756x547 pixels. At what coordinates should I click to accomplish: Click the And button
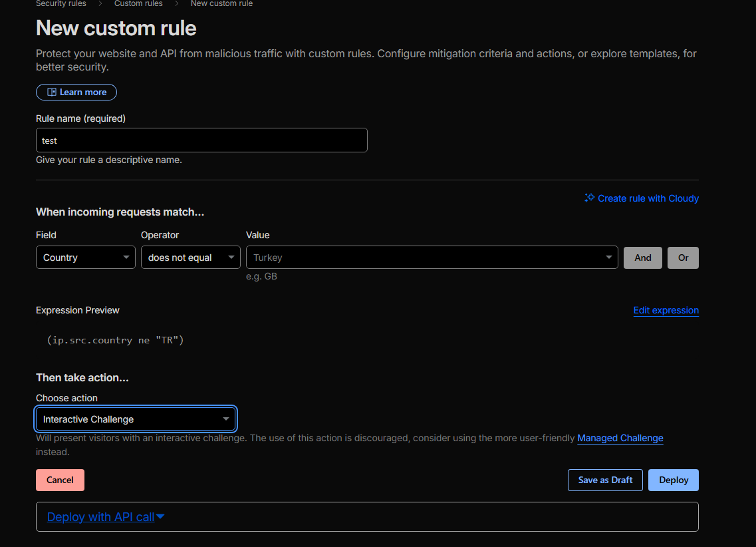point(643,258)
